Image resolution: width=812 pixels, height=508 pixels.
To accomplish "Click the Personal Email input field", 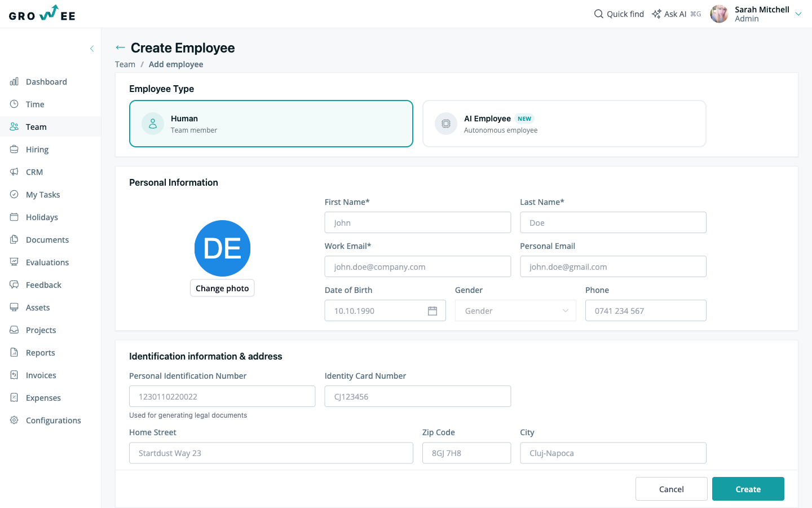I will [x=614, y=266].
